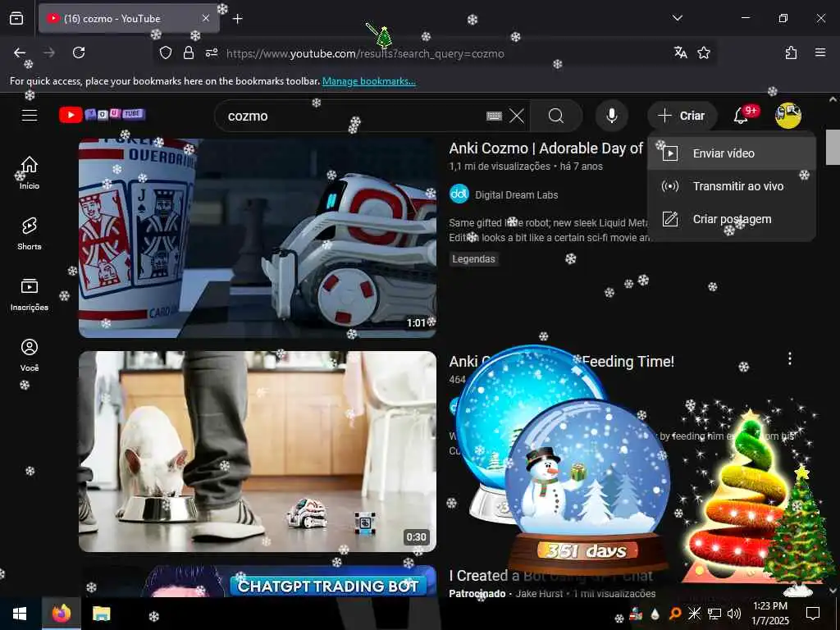This screenshot has width=840, height=630.
Task: Open site permissions icon in address bar
Action: click(x=212, y=52)
